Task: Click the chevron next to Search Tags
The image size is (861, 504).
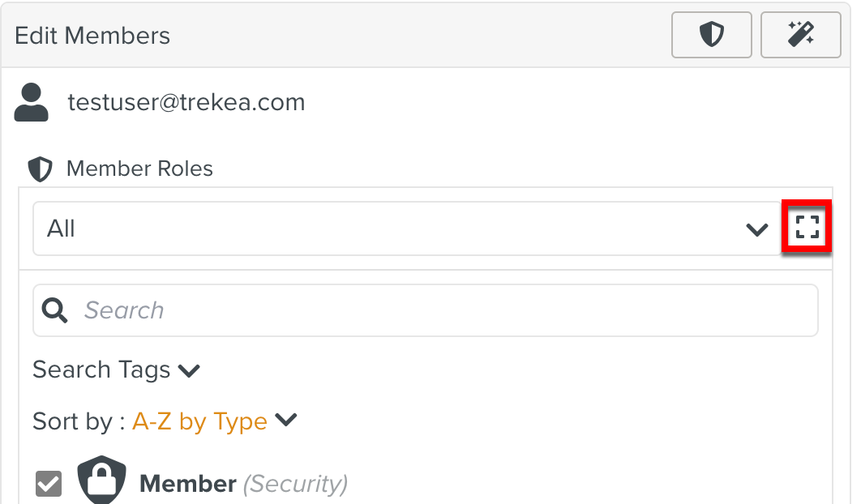Action: pyautogui.click(x=189, y=371)
